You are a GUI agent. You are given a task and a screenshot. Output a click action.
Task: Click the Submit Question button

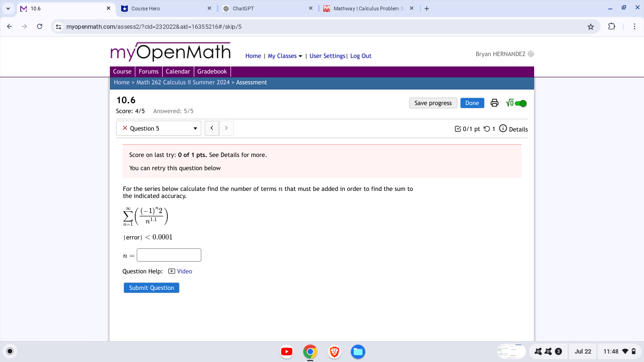tap(151, 288)
